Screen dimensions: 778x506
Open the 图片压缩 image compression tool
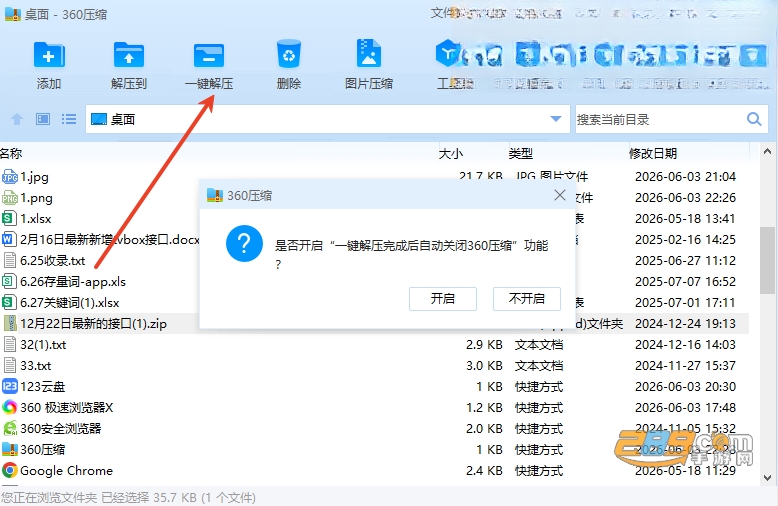369,54
